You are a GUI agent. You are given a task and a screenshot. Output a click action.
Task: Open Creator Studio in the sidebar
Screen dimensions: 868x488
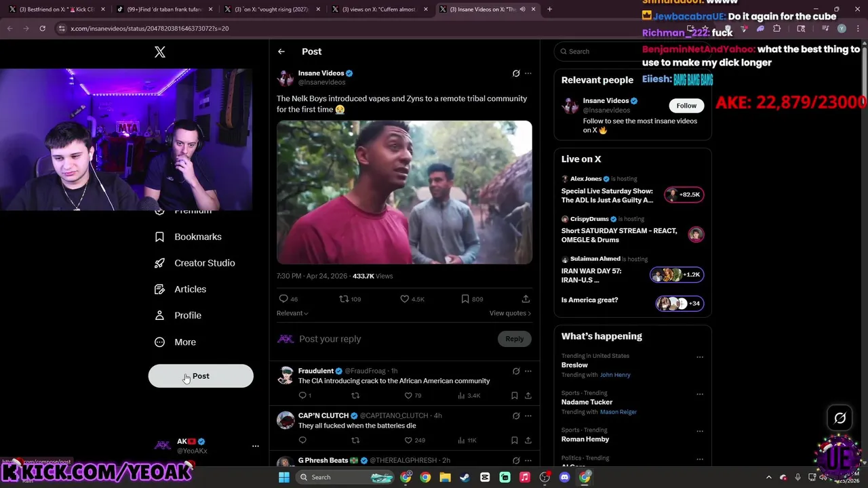[x=194, y=263]
